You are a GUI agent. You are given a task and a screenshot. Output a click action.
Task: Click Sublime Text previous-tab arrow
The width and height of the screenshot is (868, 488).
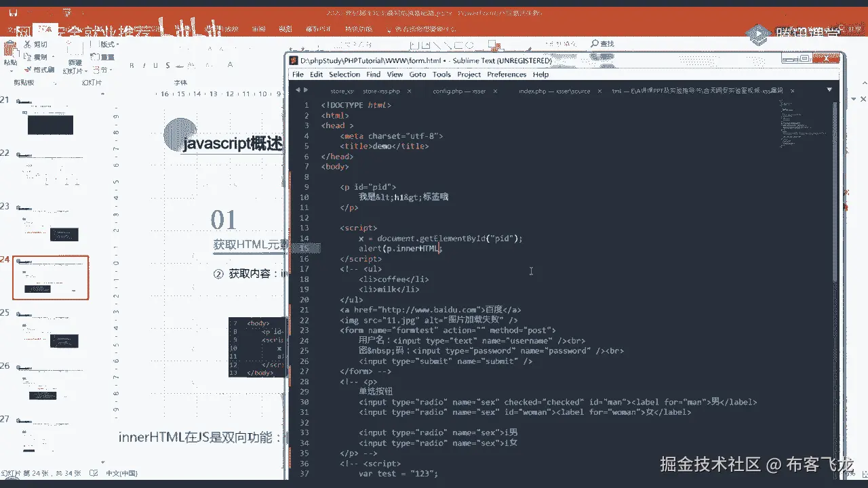(x=298, y=90)
